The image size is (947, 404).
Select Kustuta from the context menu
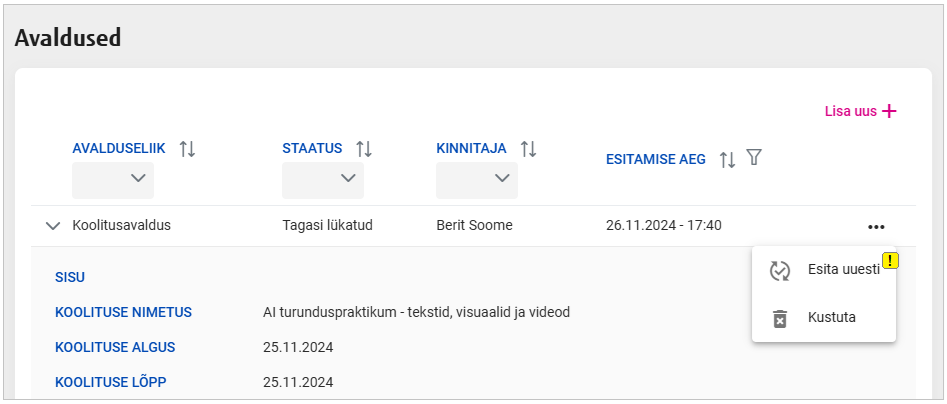pos(831,318)
